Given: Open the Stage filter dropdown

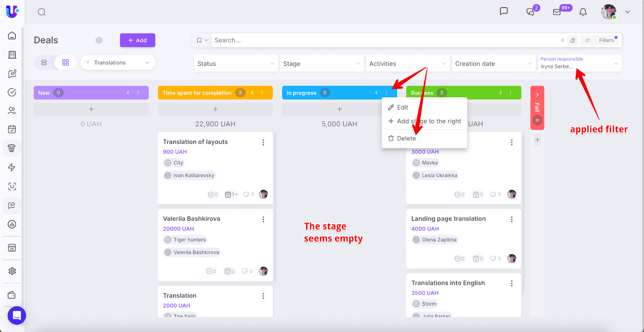Looking at the screenshot, I should [322, 64].
